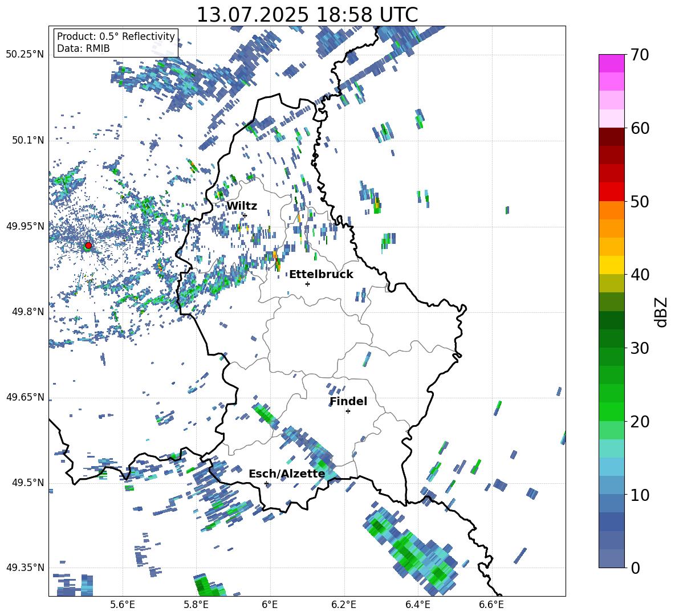Pick the slate blue bottom colorbar segment
Screen dimensions: 675x616
coord(611,558)
